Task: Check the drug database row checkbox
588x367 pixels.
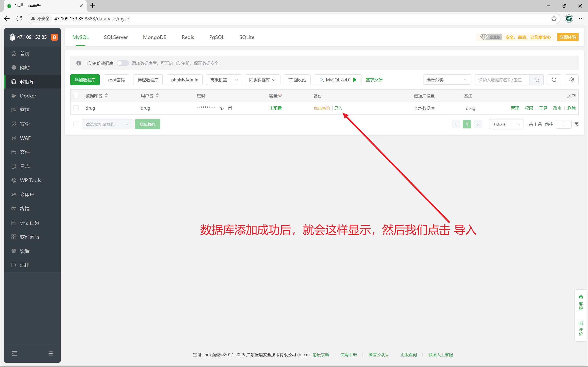Action: [x=76, y=108]
